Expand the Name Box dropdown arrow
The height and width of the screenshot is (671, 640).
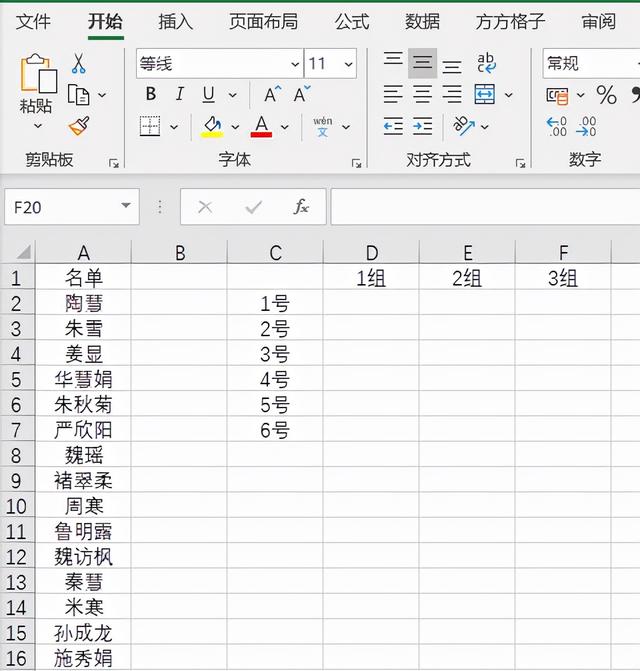tap(126, 207)
